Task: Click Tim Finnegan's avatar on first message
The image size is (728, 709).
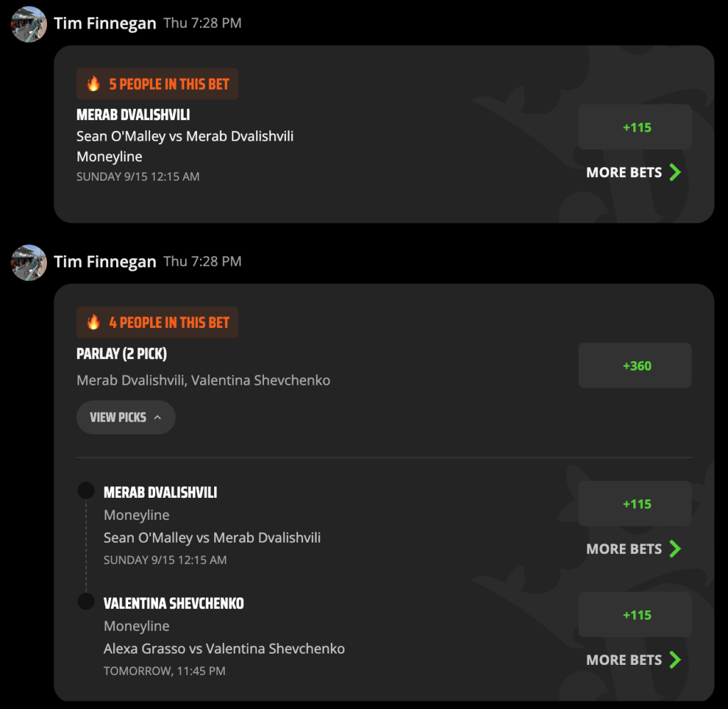Action: click(28, 24)
